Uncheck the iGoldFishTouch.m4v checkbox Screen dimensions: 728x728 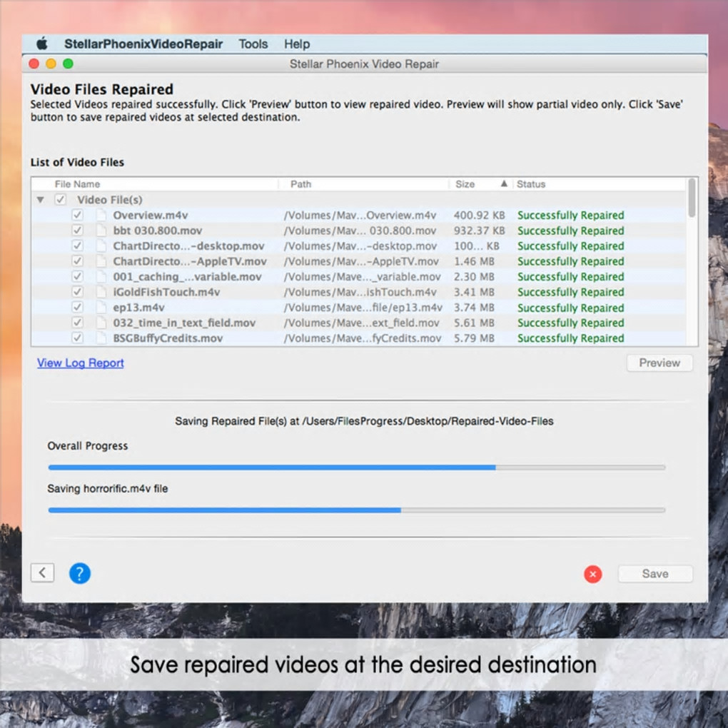[78, 292]
